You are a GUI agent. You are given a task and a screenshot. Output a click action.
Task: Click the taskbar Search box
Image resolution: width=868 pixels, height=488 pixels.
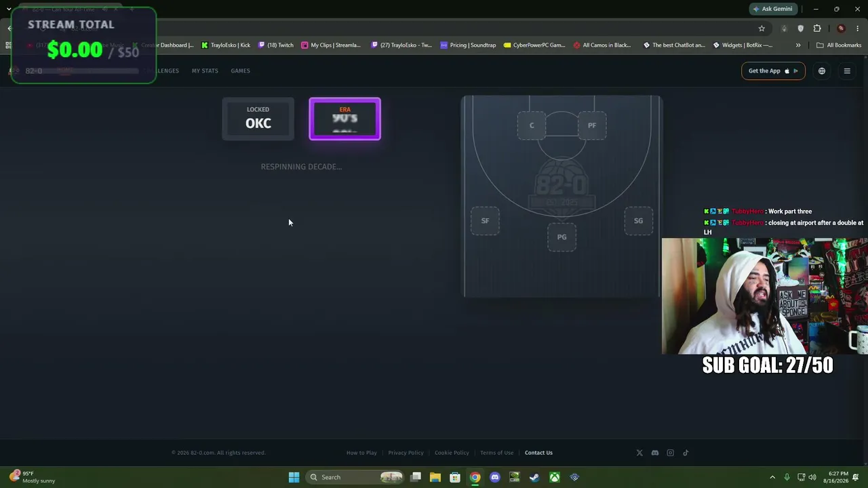point(354,477)
